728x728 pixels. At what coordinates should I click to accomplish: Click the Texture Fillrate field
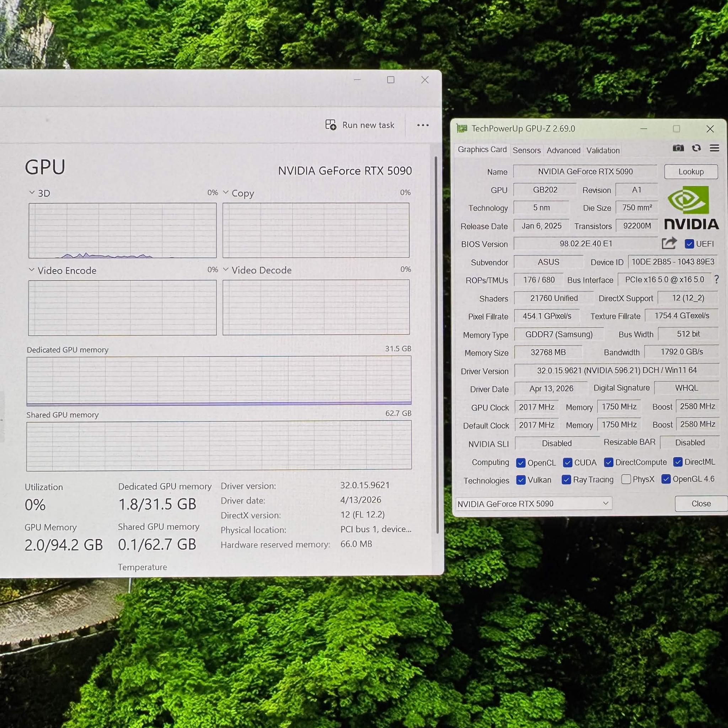coord(682,315)
